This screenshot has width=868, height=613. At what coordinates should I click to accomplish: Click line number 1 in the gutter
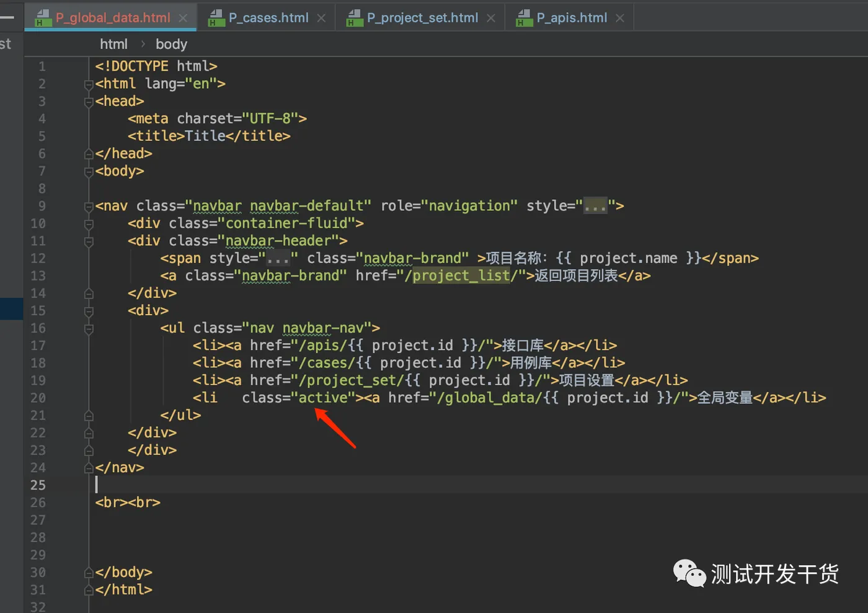coord(42,66)
